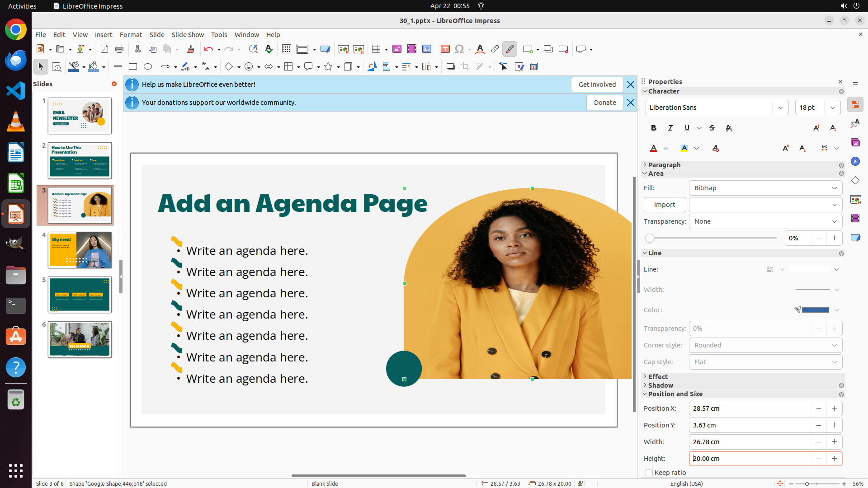Image resolution: width=868 pixels, height=488 pixels.
Task: Click the Crop Image tool
Action: pyautogui.click(x=465, y=67)
